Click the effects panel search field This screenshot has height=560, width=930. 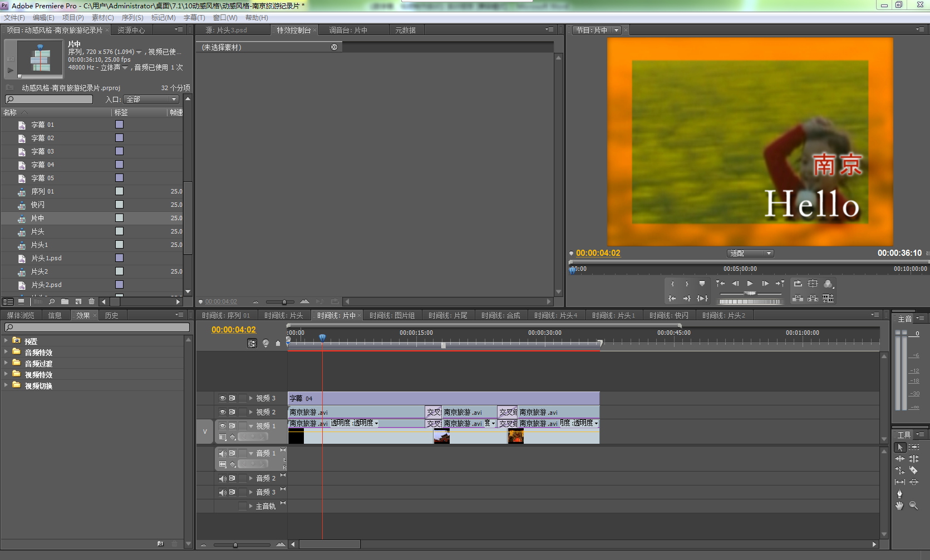pos(97,327)
